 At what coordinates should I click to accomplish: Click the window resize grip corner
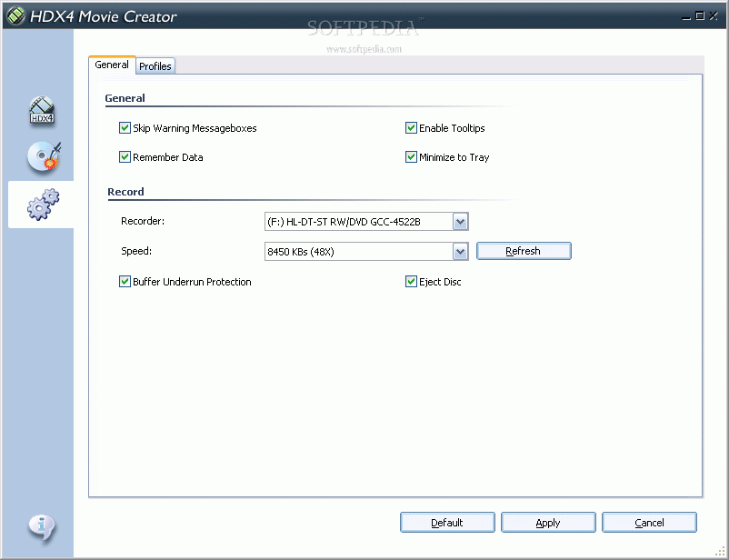point(720,552)
